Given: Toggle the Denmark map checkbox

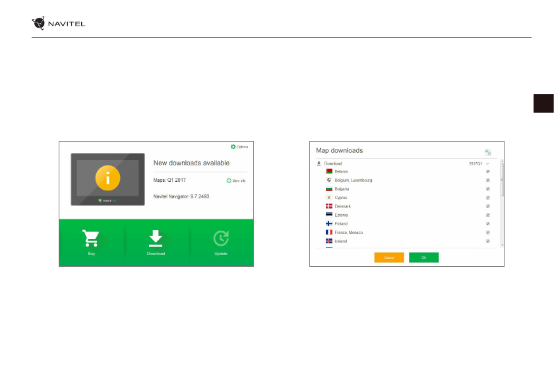Looking at the screenshot, I should coord(488,206).
